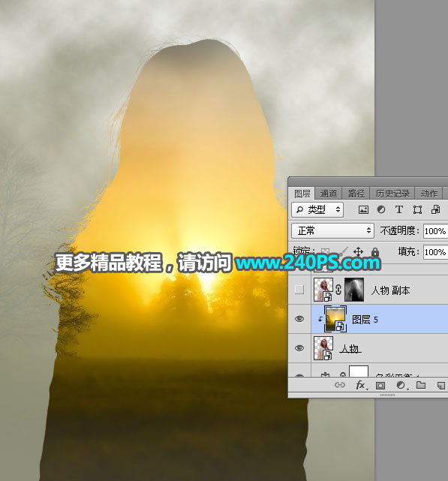Viewport: 448px width, 481px height.
Task: Filter layers by pixel layers icon
Action: [x=363, y=210]
